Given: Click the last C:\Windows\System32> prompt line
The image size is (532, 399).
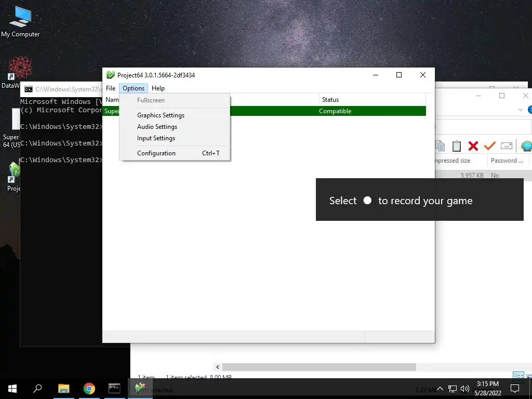Looking at the screenshot, I should coord(61,160).
